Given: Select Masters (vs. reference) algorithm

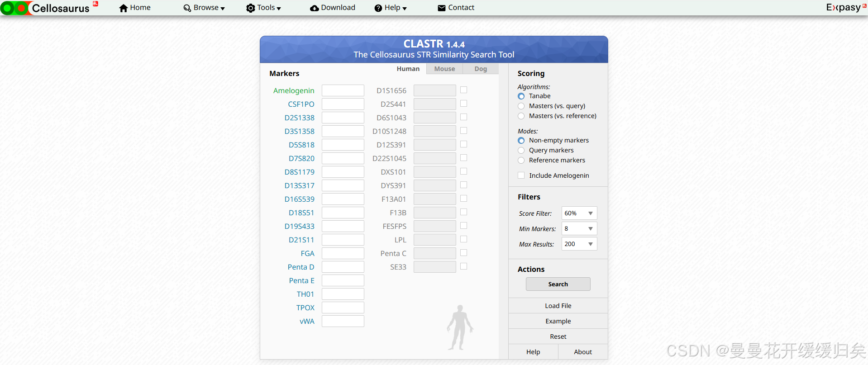Looking at the screenshot, I should click(521, 116).
